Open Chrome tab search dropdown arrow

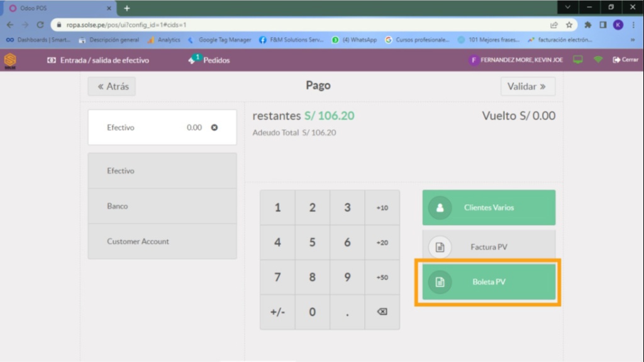click(568, 8)
